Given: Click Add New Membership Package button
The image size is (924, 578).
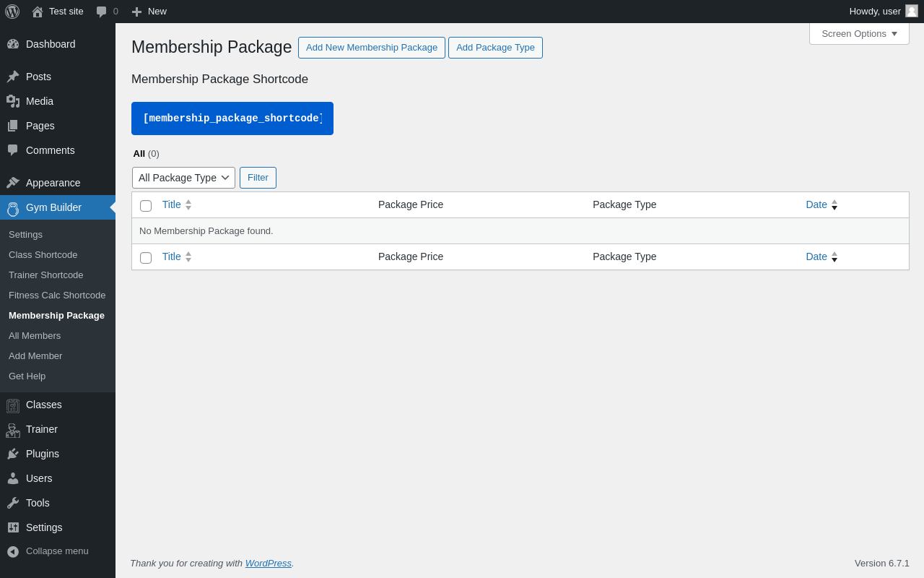Looking at the screenshot, I should (372, 48).
